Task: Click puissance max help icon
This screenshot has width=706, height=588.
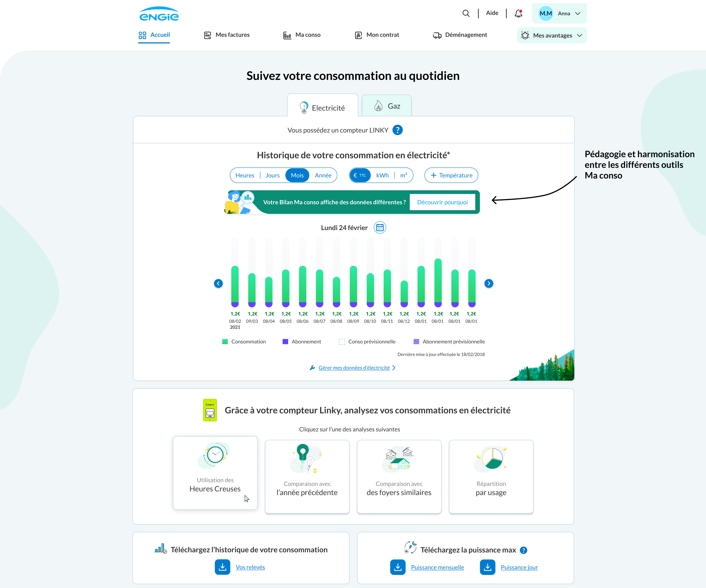Action: (523, 550)
